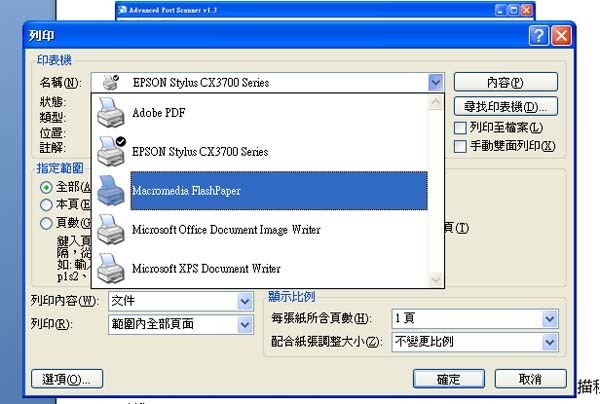The image size is (600, 404).
Task: Click the printer list scroll up arrow
Action: [x=435, y=102]
